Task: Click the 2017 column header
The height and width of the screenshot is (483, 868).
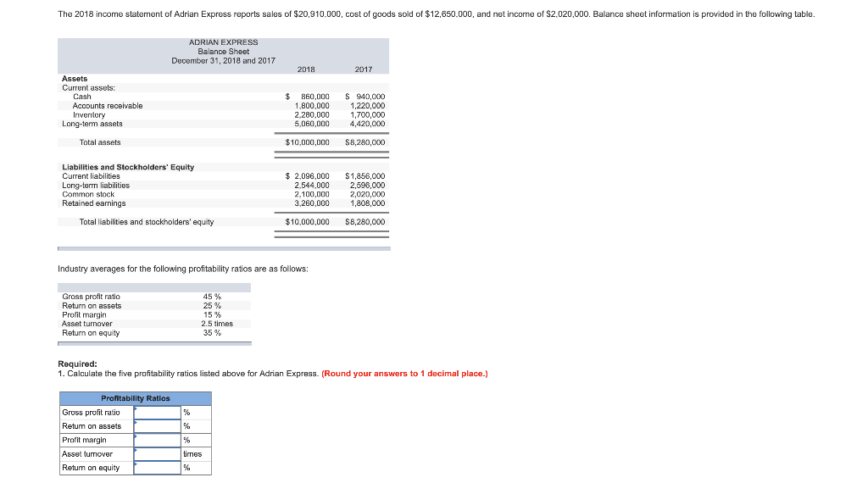Action: [363, 69]
